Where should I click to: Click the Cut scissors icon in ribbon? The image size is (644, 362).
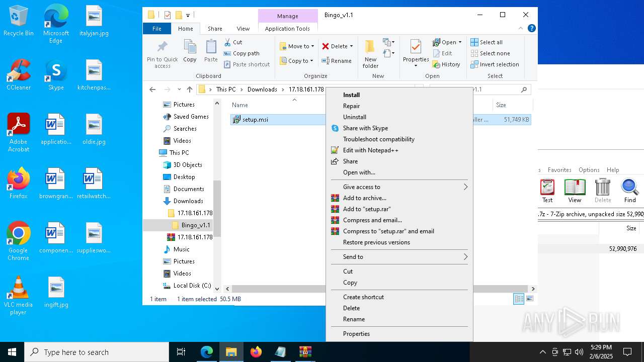[x=227, y=42]
